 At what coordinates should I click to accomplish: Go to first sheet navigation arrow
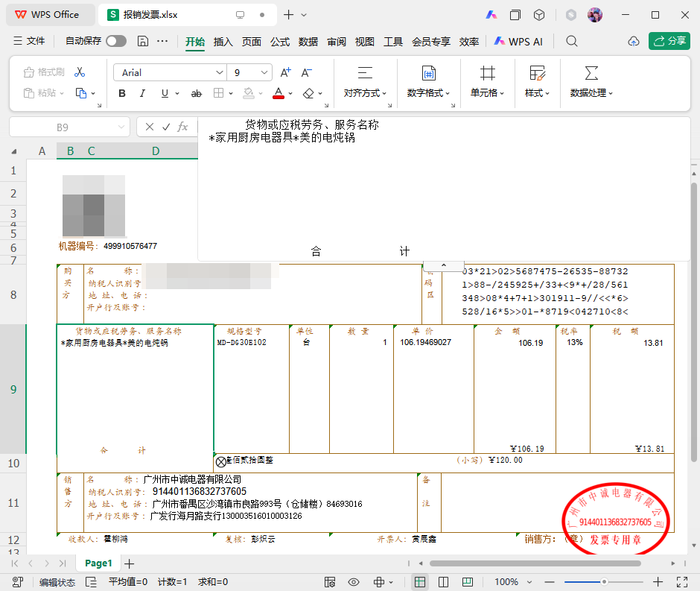point(15,563)
